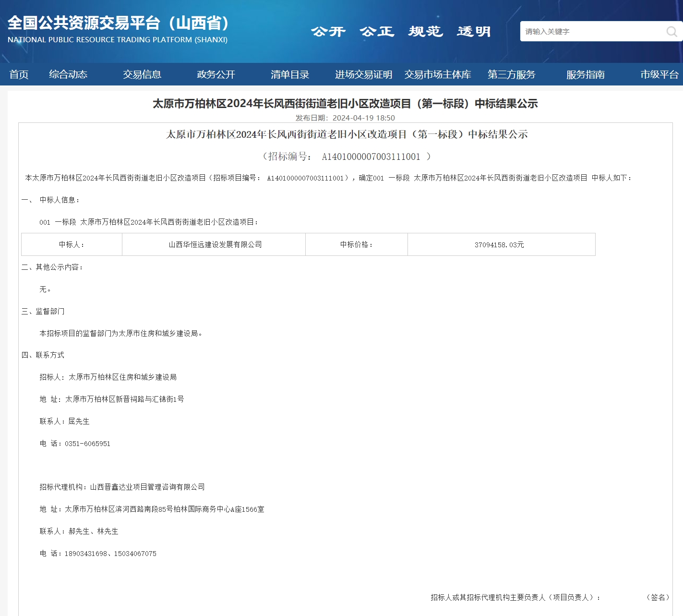Open the 首页 home menu item
The image size is (683, 616).
(19, 74)
